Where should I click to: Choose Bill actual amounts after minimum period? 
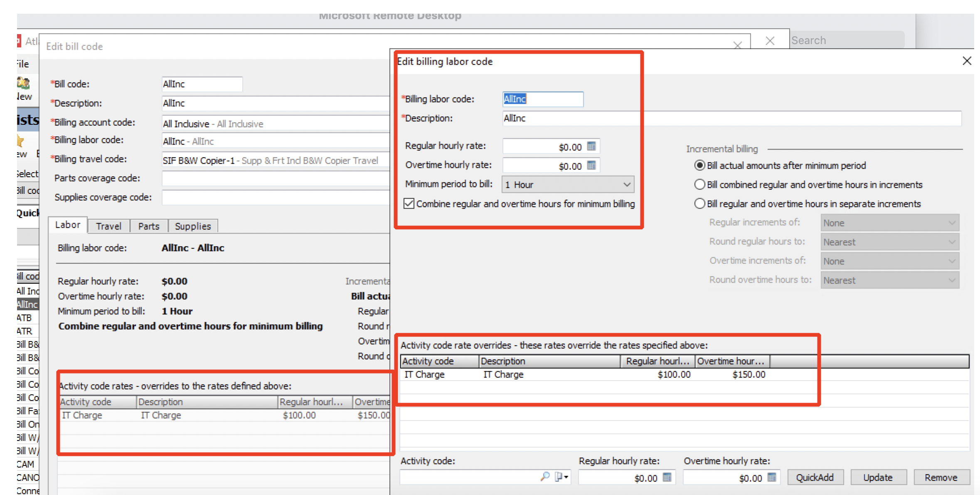700,165
